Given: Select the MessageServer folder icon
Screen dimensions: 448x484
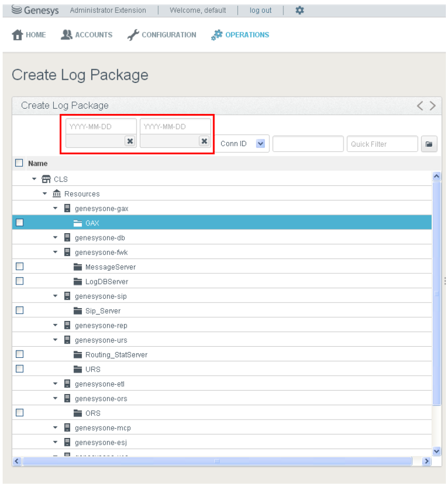Looking at the screenshot, I should [78, 267].
